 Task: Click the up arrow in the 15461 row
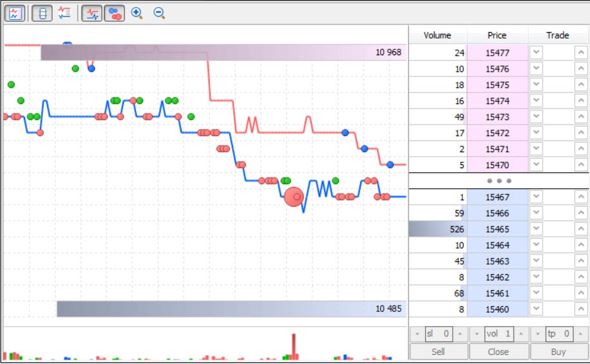click(x=581, y=293)
